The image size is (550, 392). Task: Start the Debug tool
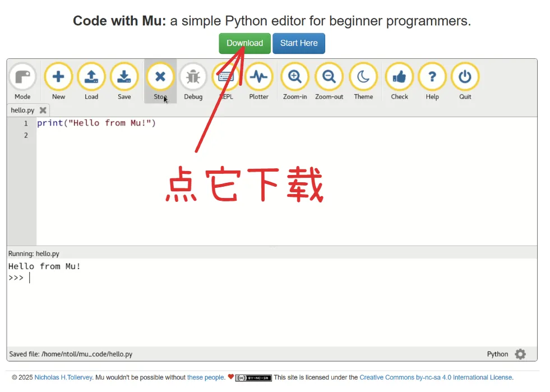pos(193,77)
